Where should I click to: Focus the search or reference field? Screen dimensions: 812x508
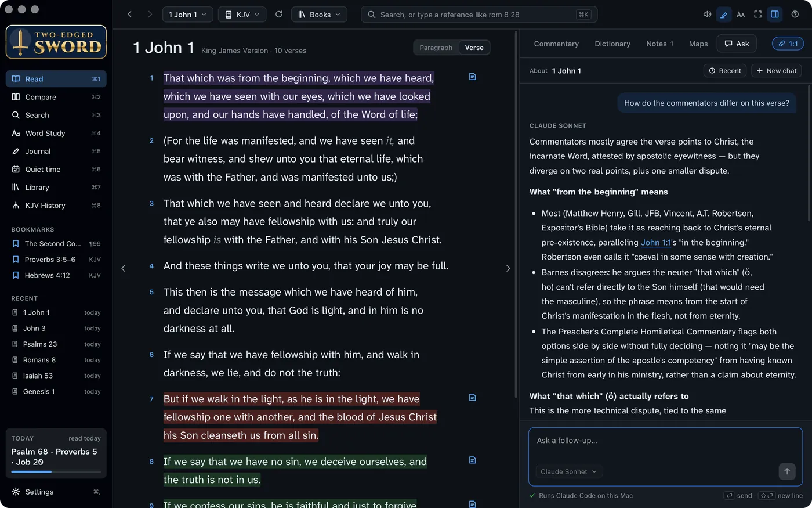pos(479,15)
